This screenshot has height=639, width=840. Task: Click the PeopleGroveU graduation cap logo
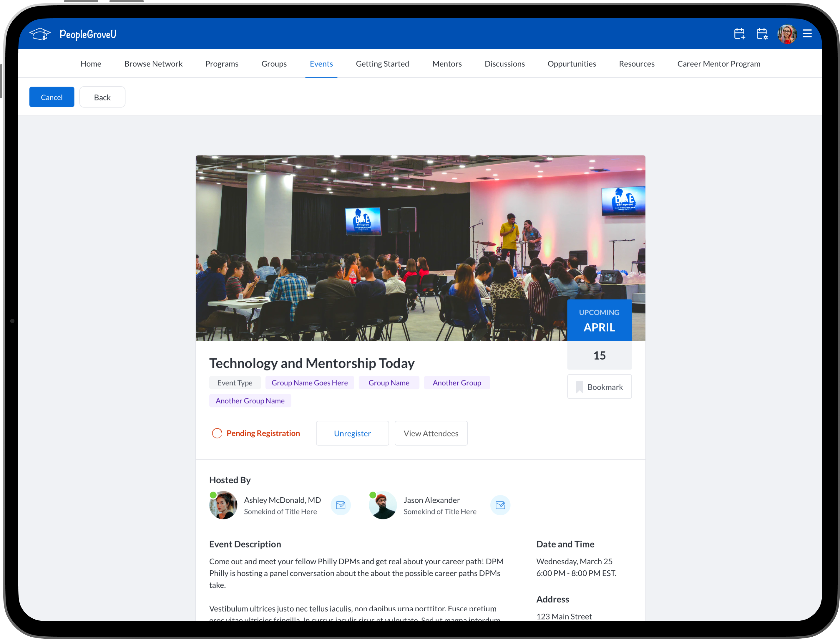coord(40,34)
